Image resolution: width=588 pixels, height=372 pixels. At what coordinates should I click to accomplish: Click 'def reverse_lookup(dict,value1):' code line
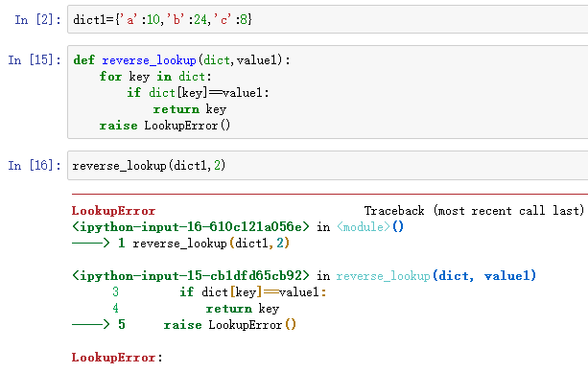click(182, 60)
